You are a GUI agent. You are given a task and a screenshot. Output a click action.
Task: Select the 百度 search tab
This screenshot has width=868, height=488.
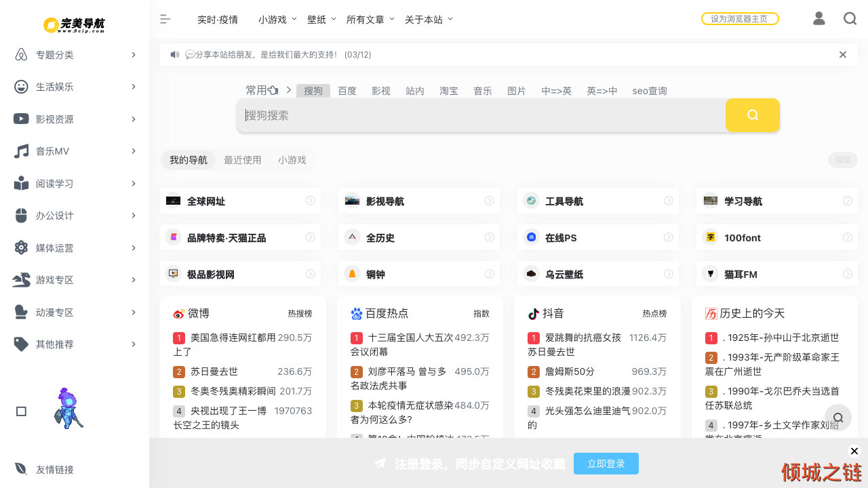pyautogui.click(x=347, y=90)
